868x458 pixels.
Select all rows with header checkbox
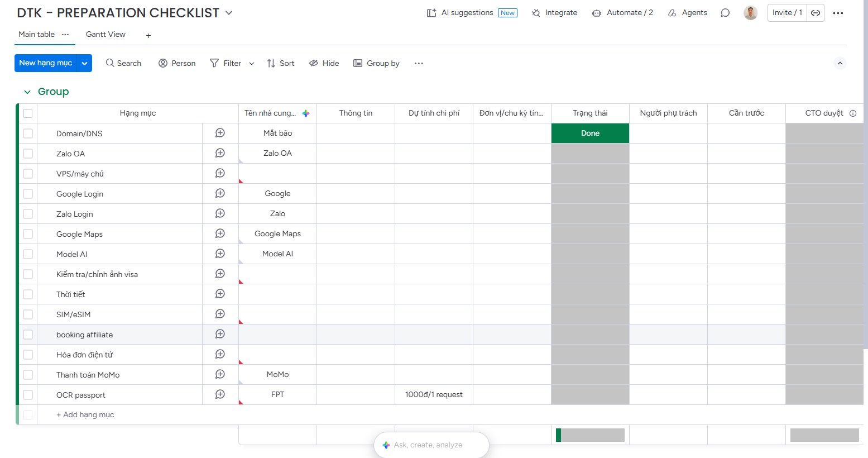pyautogui.click(x=28, y=113)
